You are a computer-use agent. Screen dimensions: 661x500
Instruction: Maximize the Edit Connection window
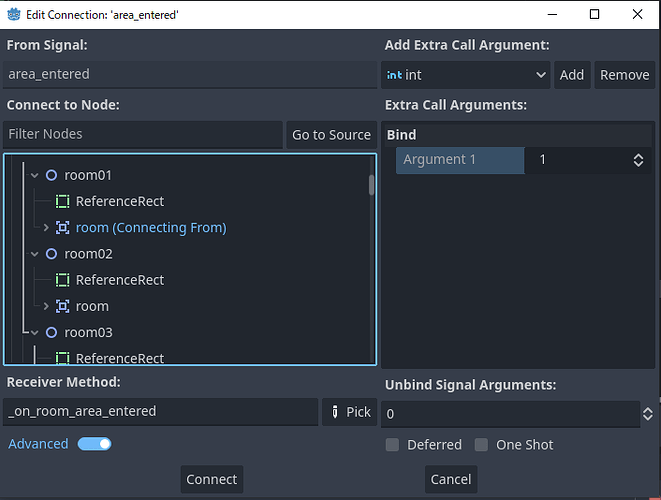tap(594, 14)
